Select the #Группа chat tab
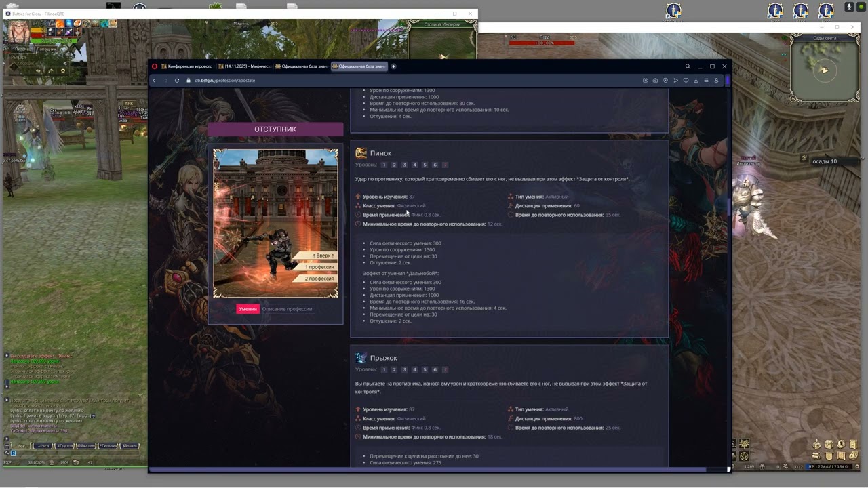 (65, 446)
